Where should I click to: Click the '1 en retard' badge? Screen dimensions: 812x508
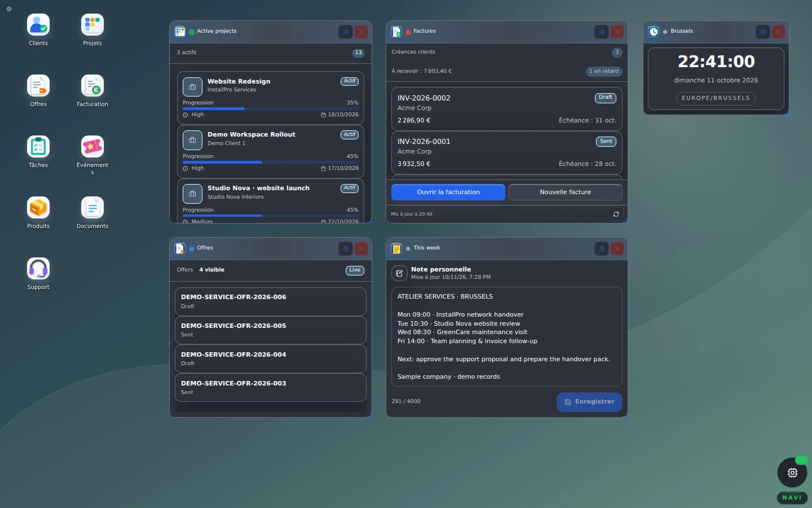604,72
